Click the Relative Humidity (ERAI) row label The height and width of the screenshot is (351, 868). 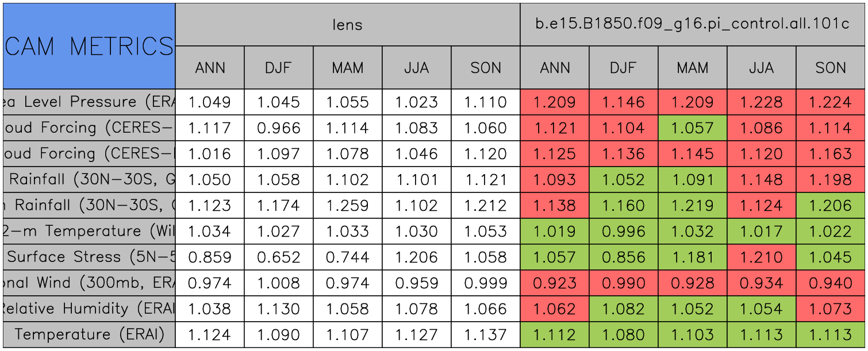(x=89, y=308)
